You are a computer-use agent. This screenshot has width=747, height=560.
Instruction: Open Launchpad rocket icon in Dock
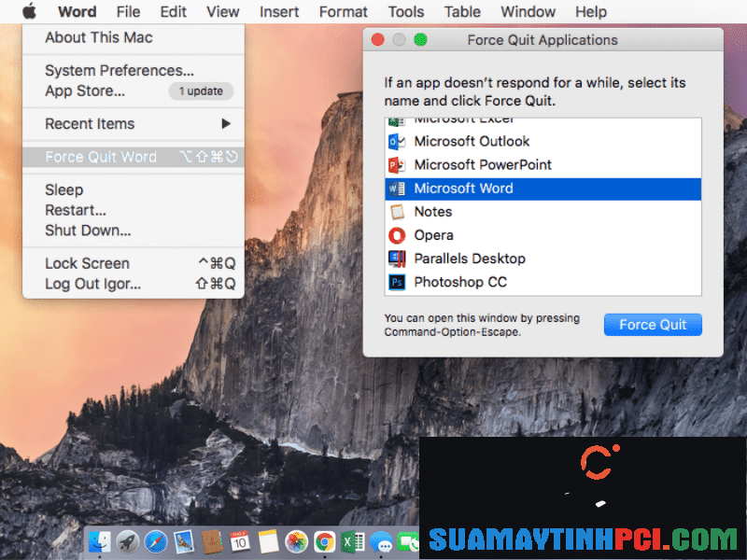click(x=128, y=542)
